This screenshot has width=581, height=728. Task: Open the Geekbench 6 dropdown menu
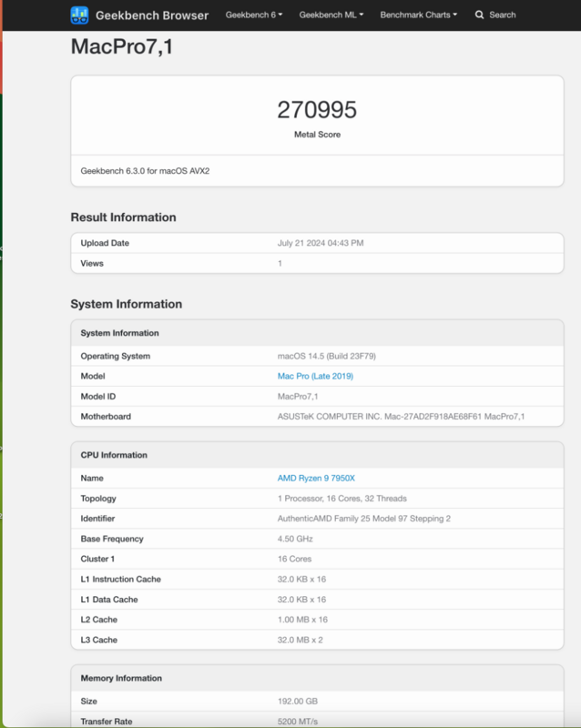click(x=254, y=15)
